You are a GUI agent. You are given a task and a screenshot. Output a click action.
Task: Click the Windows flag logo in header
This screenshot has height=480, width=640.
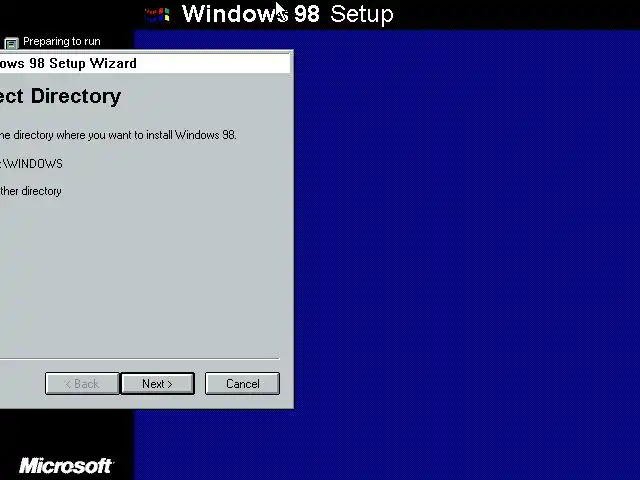tap(157, 15)
